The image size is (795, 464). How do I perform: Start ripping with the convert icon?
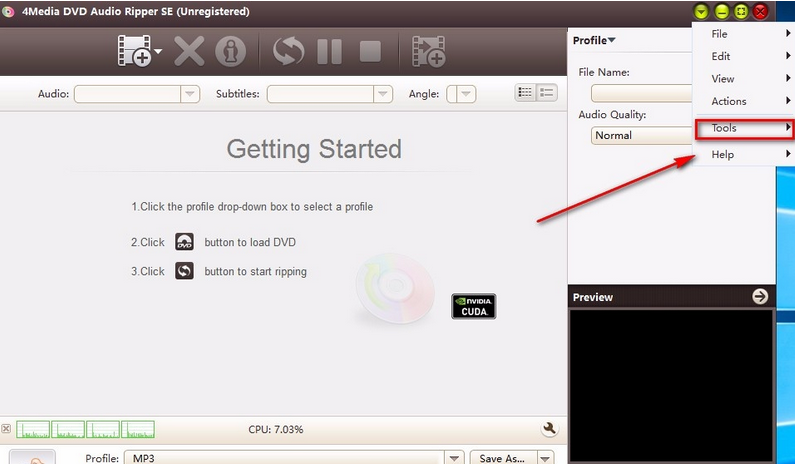[288, 51]
